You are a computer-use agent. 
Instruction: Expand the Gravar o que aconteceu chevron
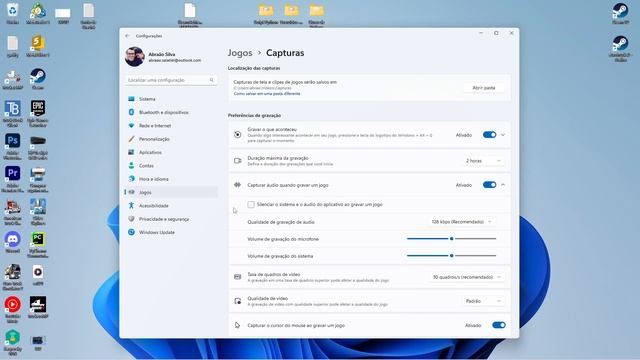[503, 135]
